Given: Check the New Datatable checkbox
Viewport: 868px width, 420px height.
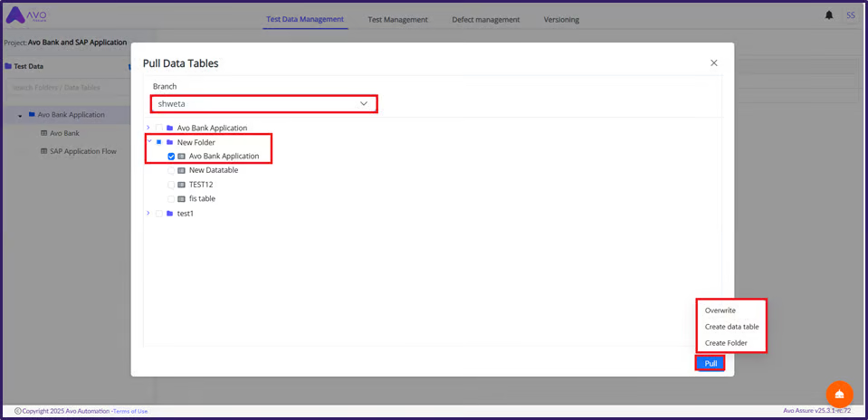Looking at the screenshot, I should point(171,170).
